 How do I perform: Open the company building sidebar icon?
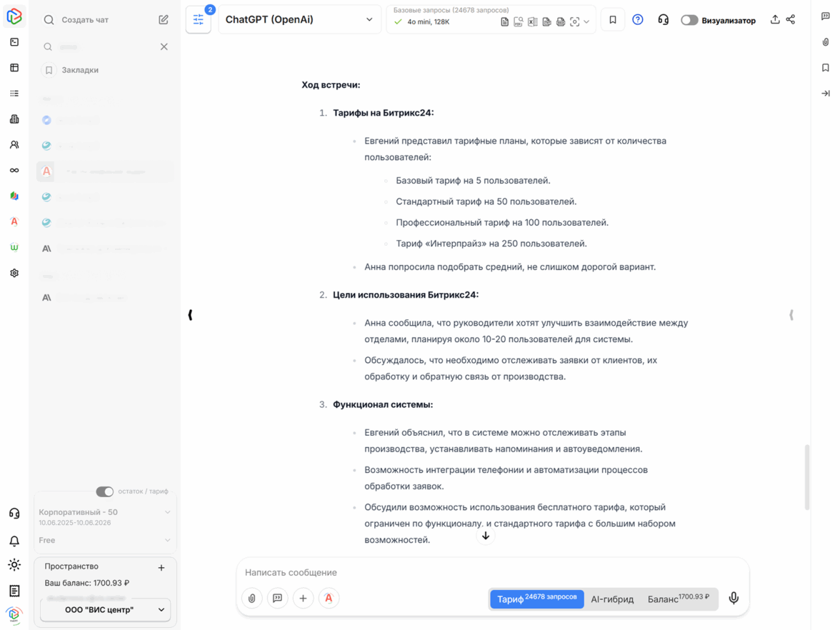point(14,119)
